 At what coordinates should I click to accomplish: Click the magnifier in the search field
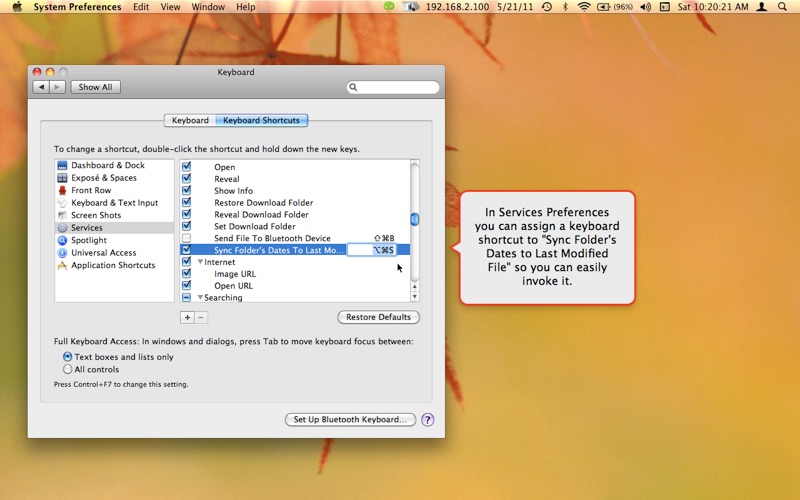click(353, 87)
